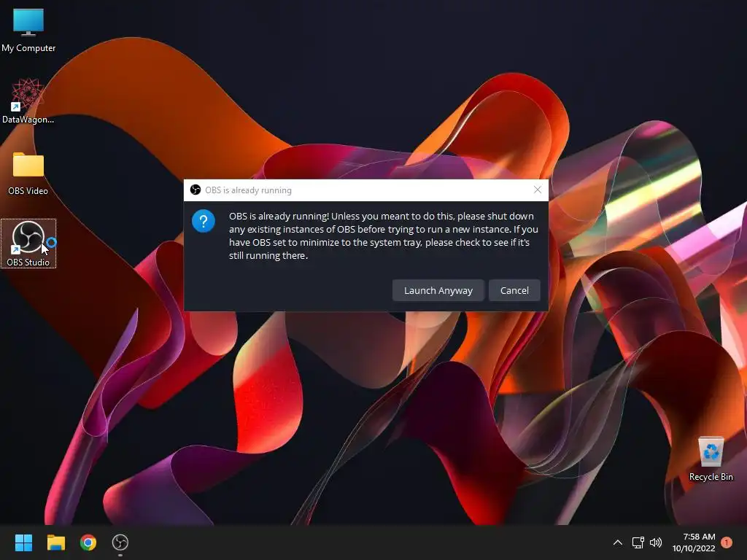The width and height of the screenshot is (747, 560).
Task: Select the OBS Studio desktop shortcut
Action: (28, 244)
